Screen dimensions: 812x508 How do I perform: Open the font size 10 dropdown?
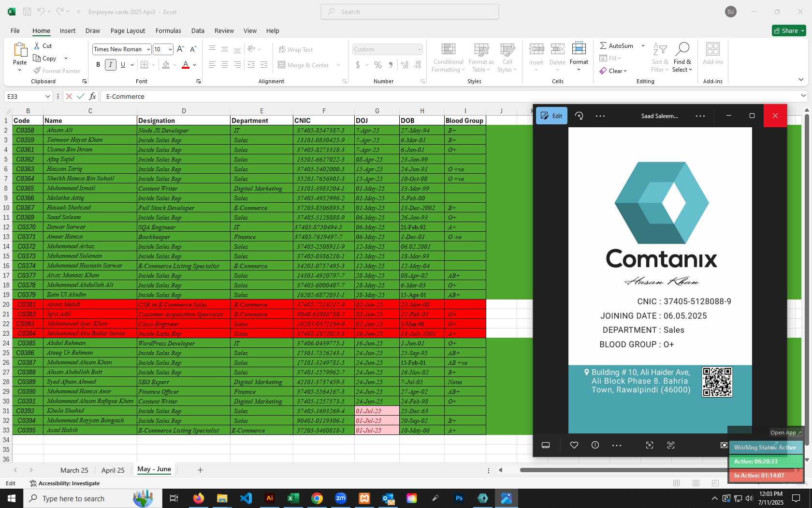[170, 49]
